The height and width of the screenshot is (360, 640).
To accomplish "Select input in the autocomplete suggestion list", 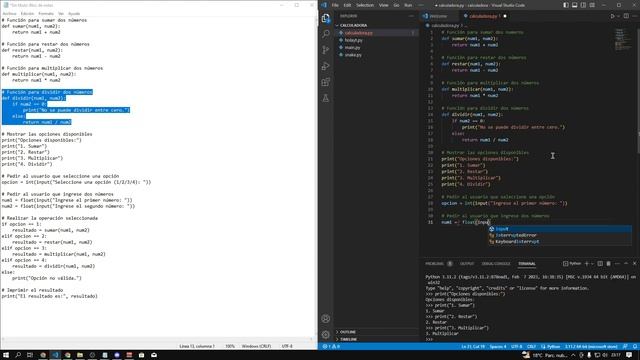I will (560, 229).
